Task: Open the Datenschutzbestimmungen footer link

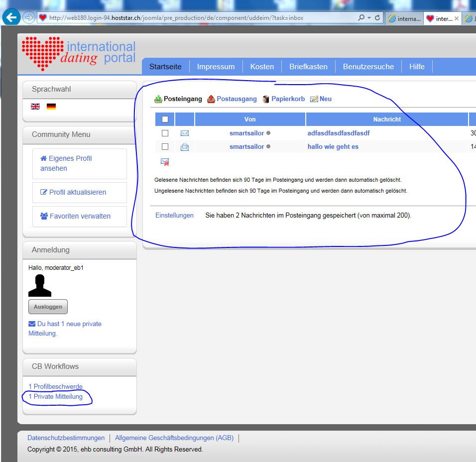Action: 66,438
